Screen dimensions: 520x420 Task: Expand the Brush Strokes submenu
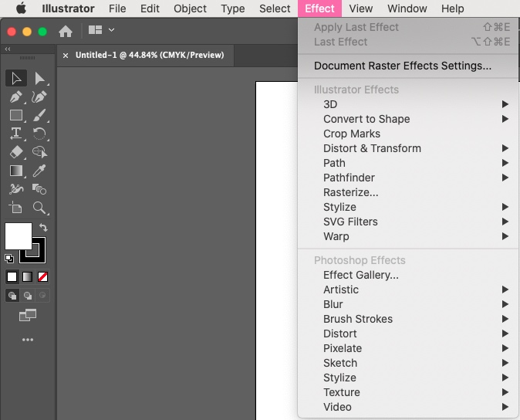408,319
